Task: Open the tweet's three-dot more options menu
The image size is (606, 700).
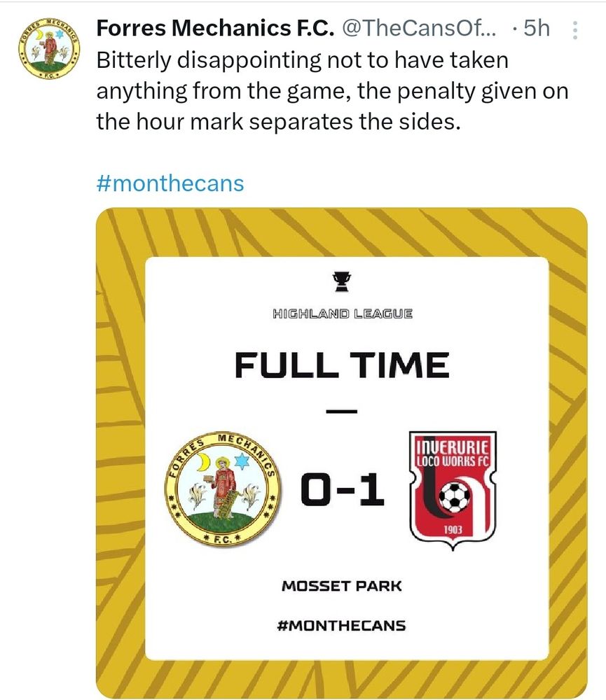Action: [576, 29]
